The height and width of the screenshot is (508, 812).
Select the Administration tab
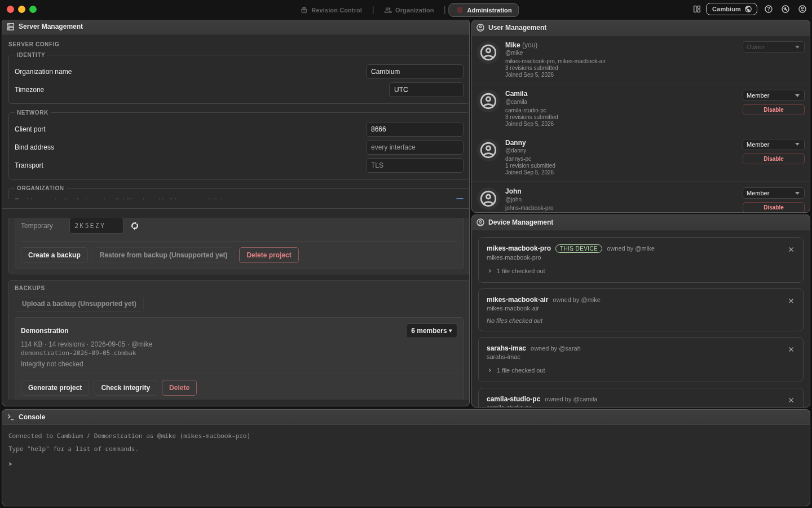click(x=484, y=10)
